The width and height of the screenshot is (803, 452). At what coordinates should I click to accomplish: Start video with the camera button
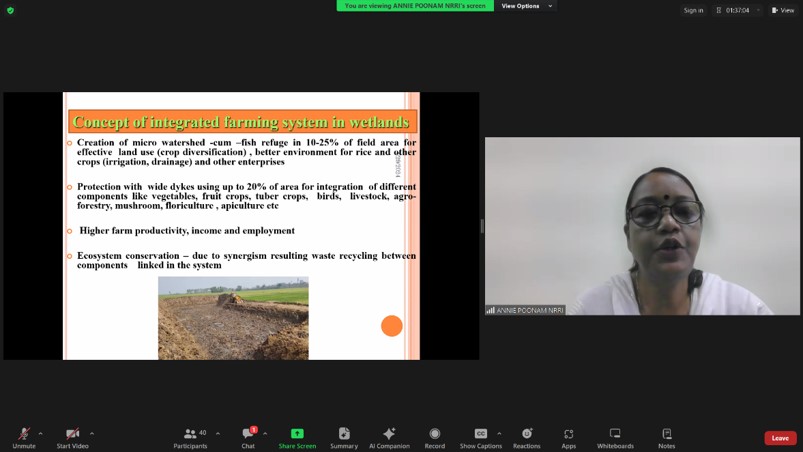coord(71,436)
